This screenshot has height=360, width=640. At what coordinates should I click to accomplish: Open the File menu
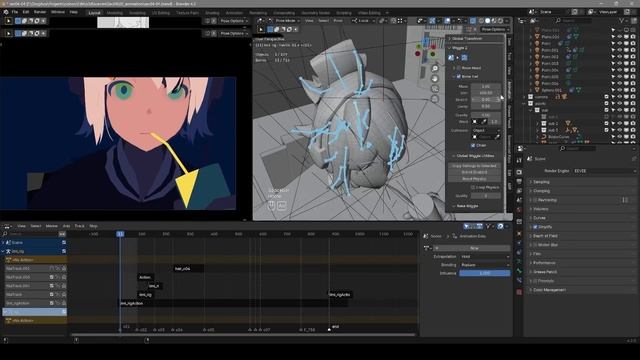[x=15, y=12]
